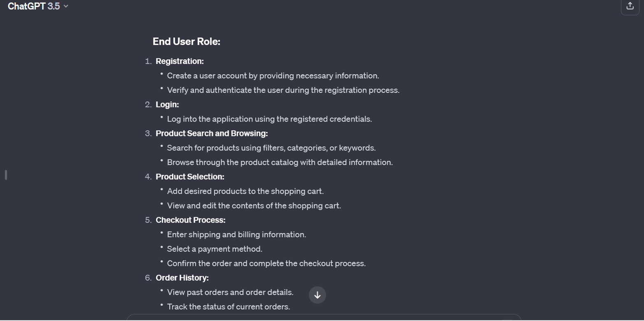Screen dimensions: 644x321
Task: Toggle the sidebar using the left edge handle
Action: coord(6,175)
